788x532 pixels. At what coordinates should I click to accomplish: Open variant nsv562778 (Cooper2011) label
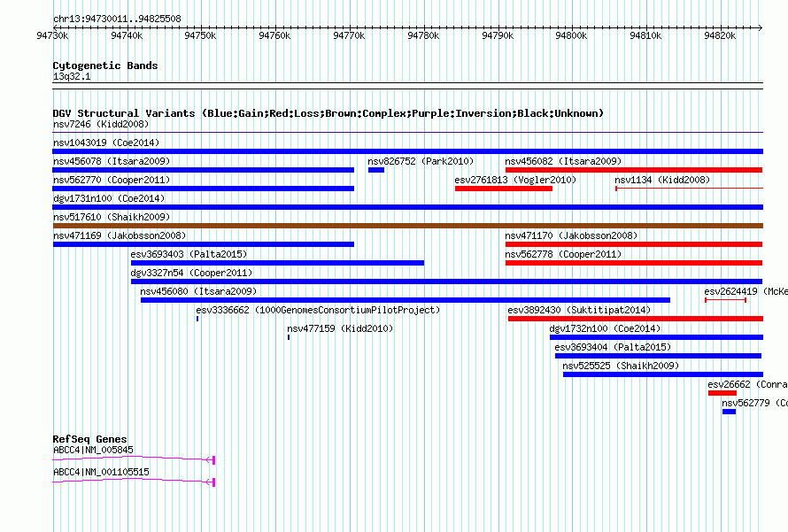pyautogui.click(x=563, y=254)
